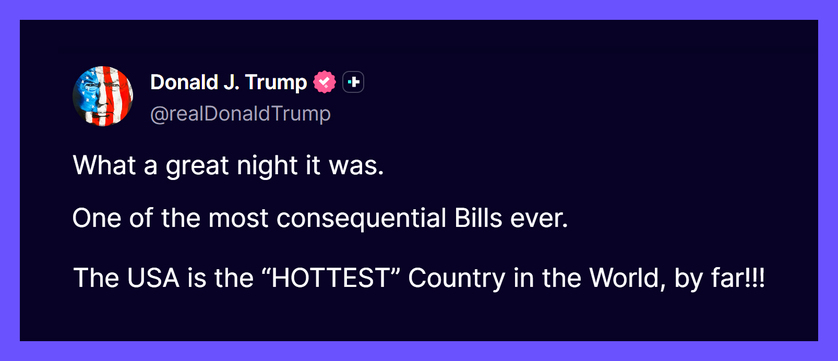The width and height of the screenshot is (838, 361).
Task: Click the "HOTTEST" Country post line
Action: (419, 278)
